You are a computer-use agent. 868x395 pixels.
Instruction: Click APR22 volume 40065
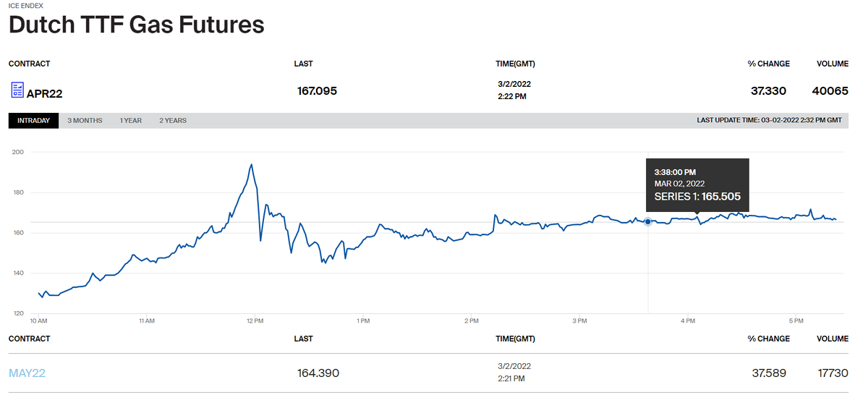pos(832,91)
